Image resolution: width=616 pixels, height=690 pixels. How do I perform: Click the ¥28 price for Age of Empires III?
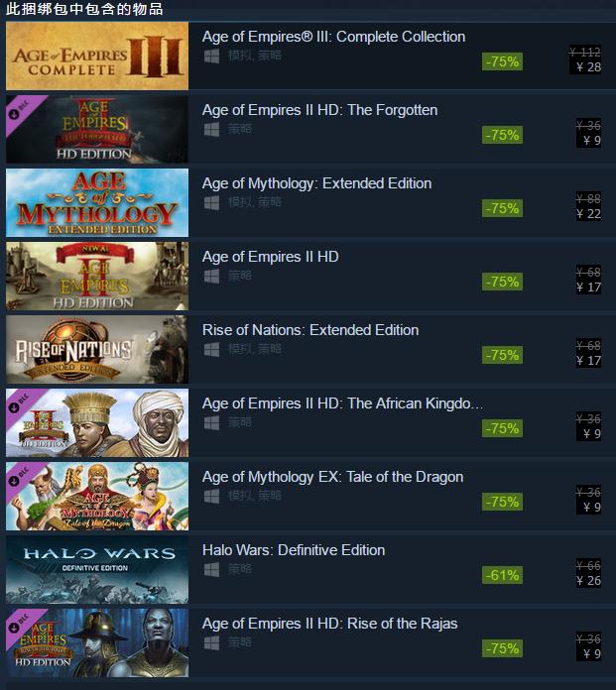tap(588, 67)
